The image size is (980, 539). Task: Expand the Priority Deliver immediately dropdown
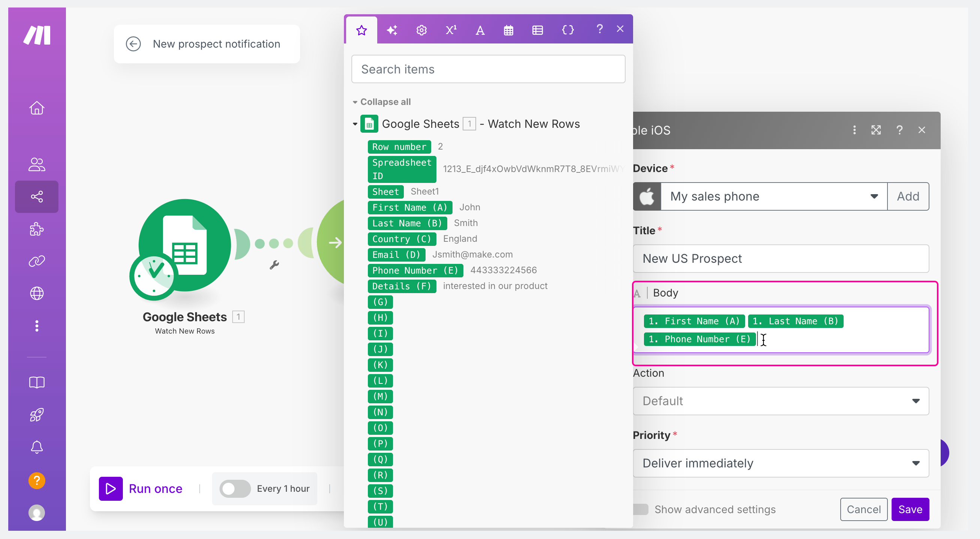(x=781, y=463)
